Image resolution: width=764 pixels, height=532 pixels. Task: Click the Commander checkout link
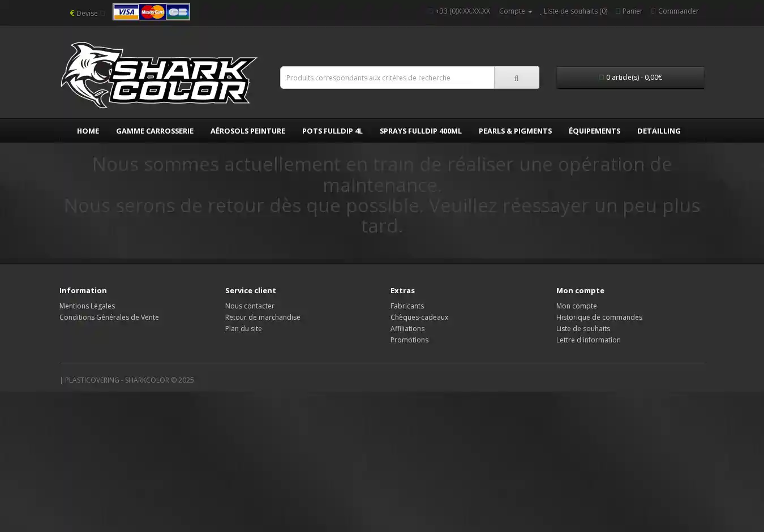tap(675, 11)
